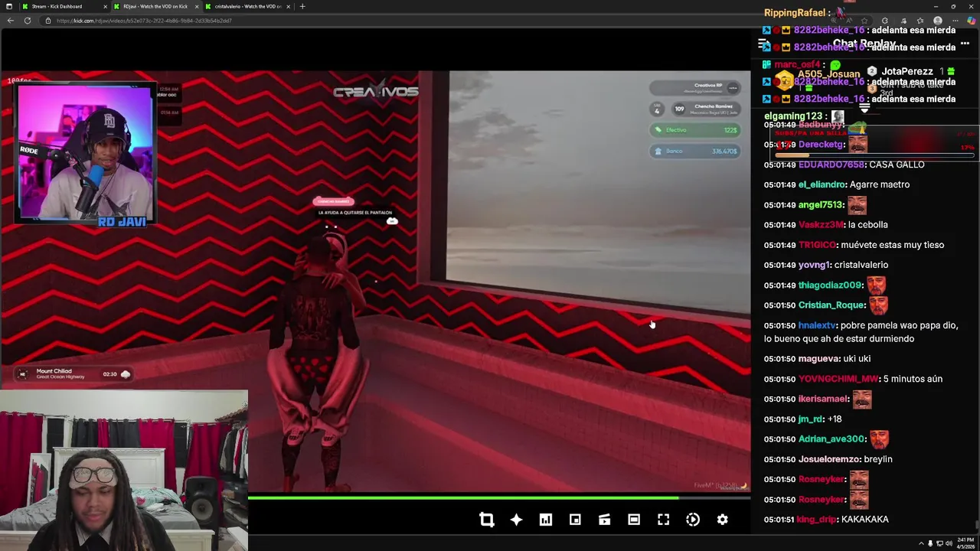Click username thiagodiaz009 in chat
Viewport: 980px width, 551px height.
(x=830, y=285)
